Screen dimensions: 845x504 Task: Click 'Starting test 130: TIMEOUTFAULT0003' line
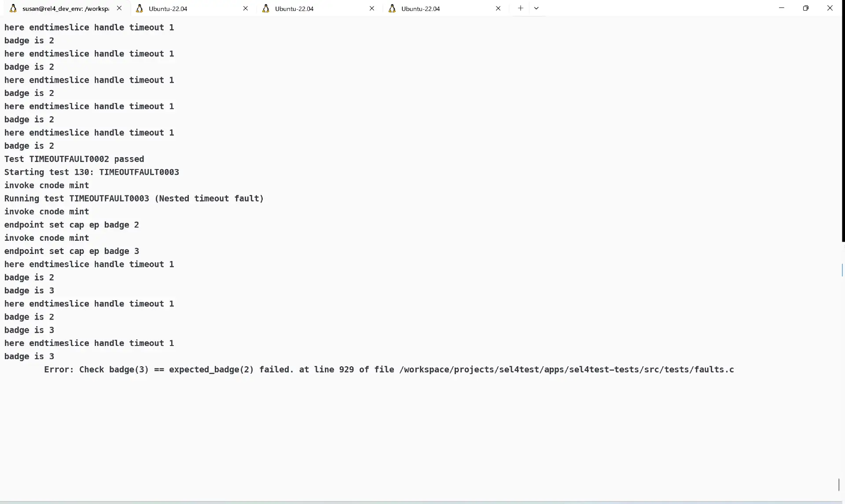92,173
